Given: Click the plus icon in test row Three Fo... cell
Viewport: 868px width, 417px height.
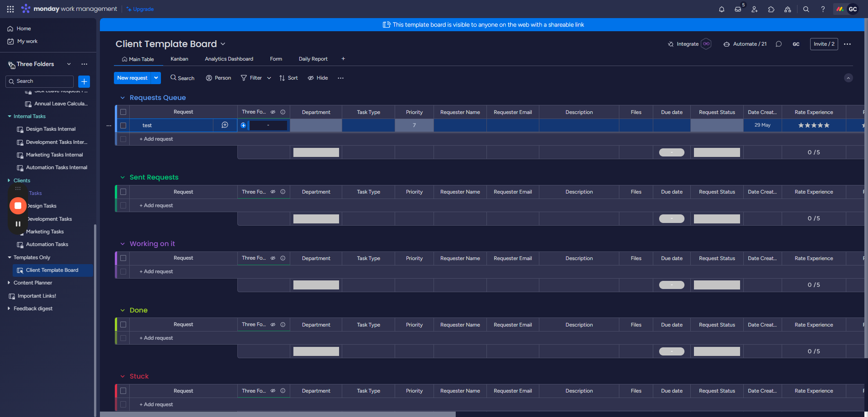Looking at the screenshot, I should (243, 125).
